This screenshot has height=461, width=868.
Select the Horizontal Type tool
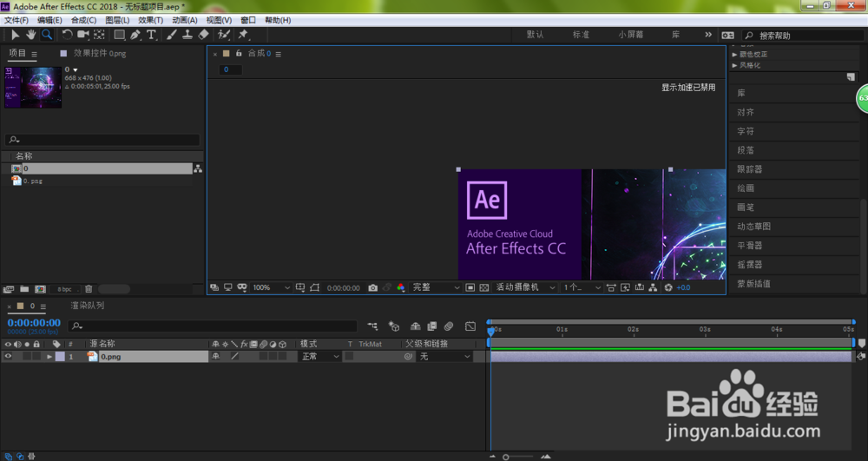coord(151,35)
